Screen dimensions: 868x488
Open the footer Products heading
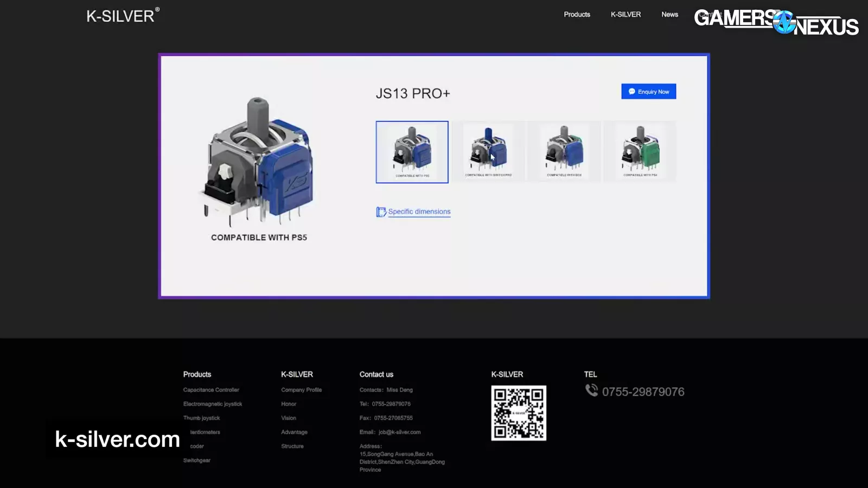click(x=197, y=374)
